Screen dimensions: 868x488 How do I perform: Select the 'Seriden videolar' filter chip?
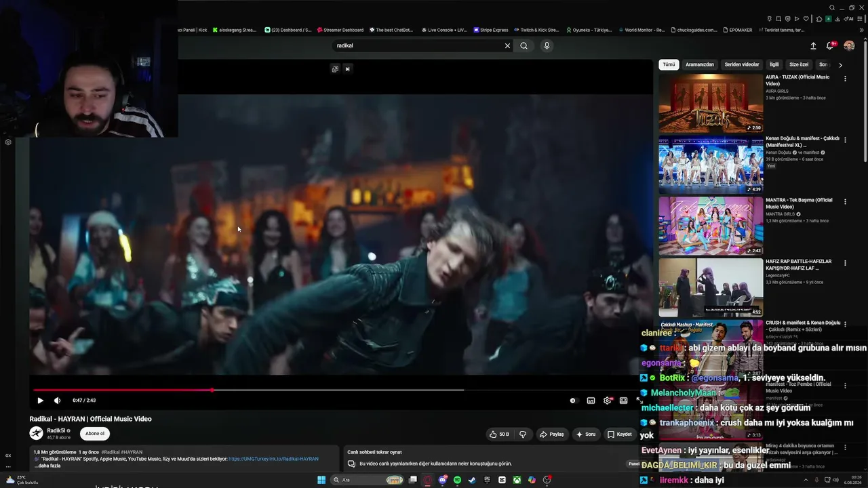point(742,64)
